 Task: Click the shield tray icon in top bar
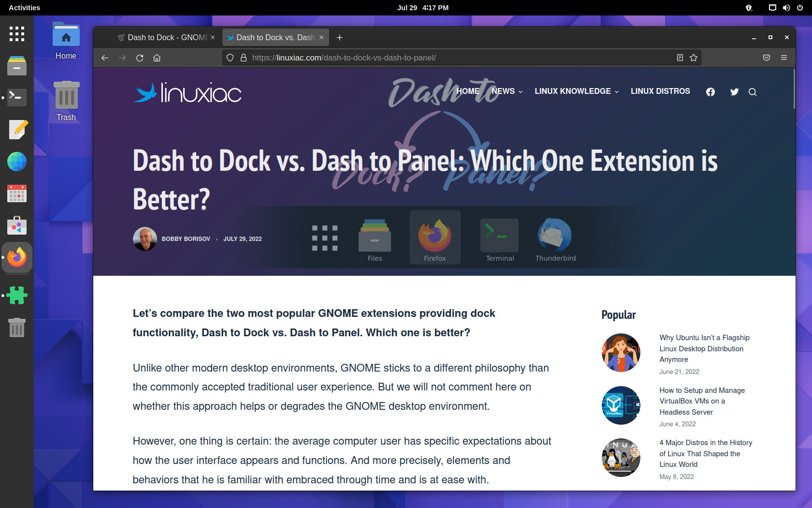(749, 8)
